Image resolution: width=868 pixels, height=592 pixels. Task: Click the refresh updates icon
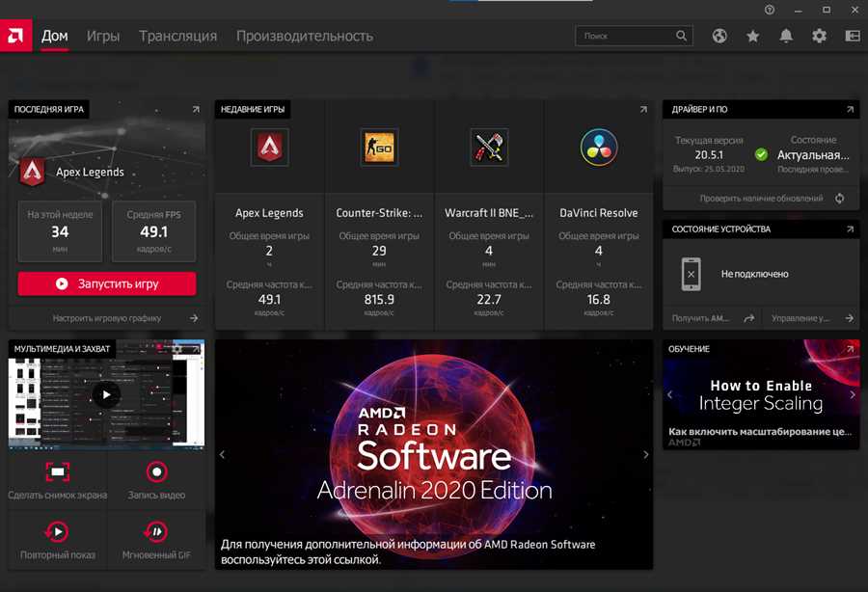pos(840,198)
